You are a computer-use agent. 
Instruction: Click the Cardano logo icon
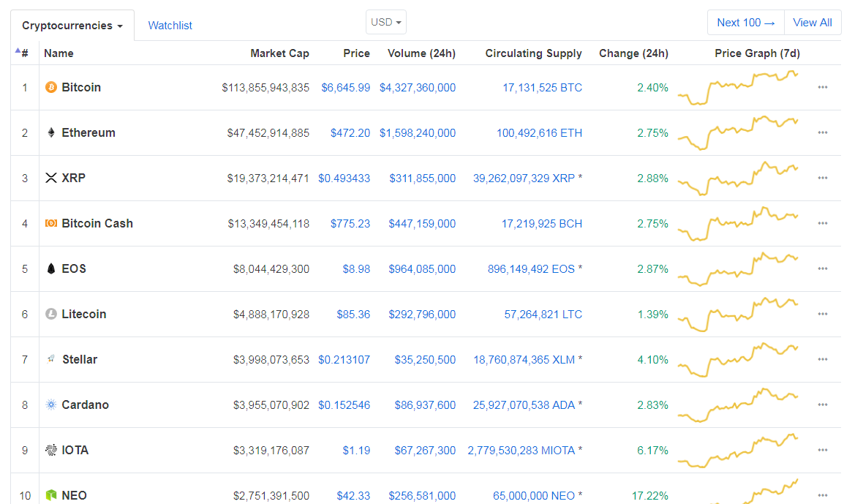click(51, 405)
